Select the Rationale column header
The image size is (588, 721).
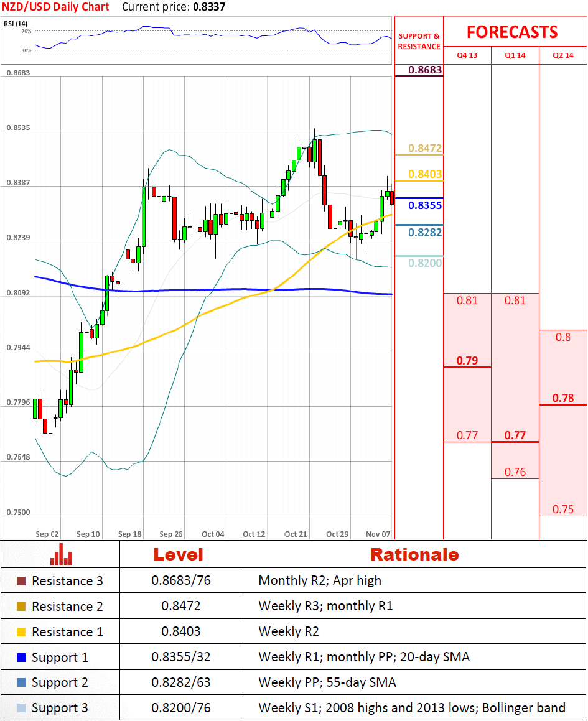tap(414, 554)
